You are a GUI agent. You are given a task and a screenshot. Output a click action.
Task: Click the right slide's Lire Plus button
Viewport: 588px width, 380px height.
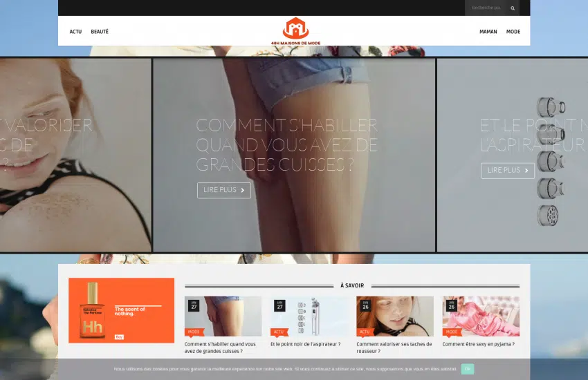507,171
